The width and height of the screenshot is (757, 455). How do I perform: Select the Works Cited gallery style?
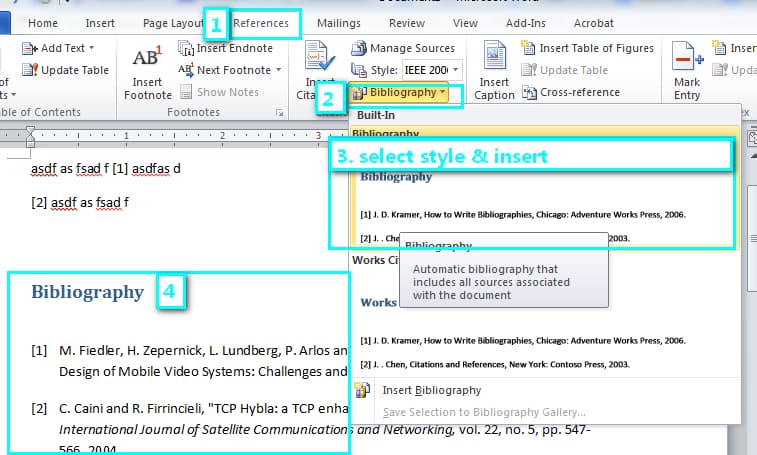[x=544, y=314]
